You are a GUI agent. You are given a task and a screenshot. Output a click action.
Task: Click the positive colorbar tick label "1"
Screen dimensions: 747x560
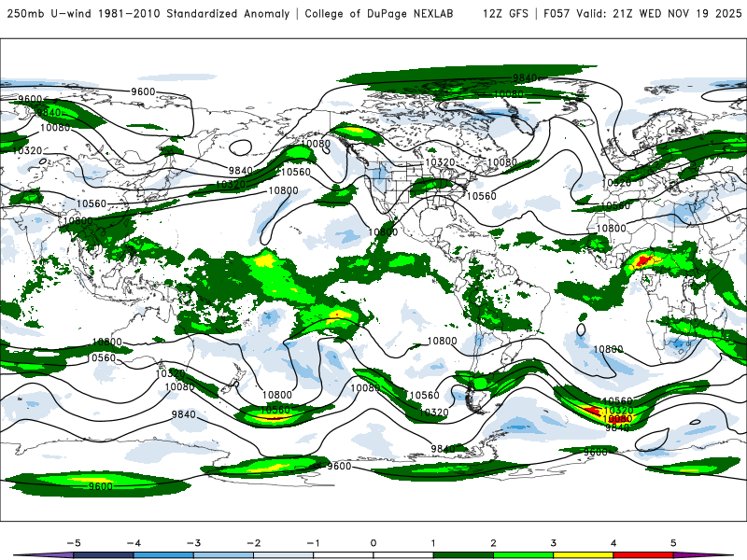tap(433, 543)
